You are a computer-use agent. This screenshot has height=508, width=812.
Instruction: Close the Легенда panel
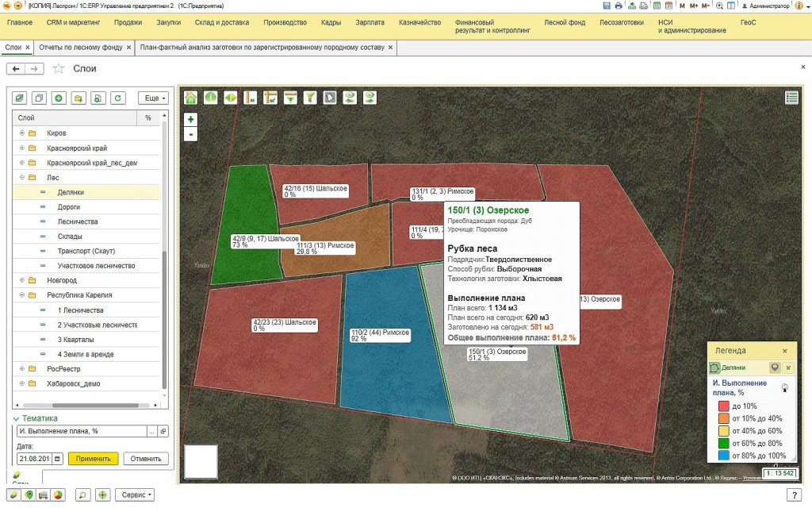pyautogui.click(x=784, y=351)
